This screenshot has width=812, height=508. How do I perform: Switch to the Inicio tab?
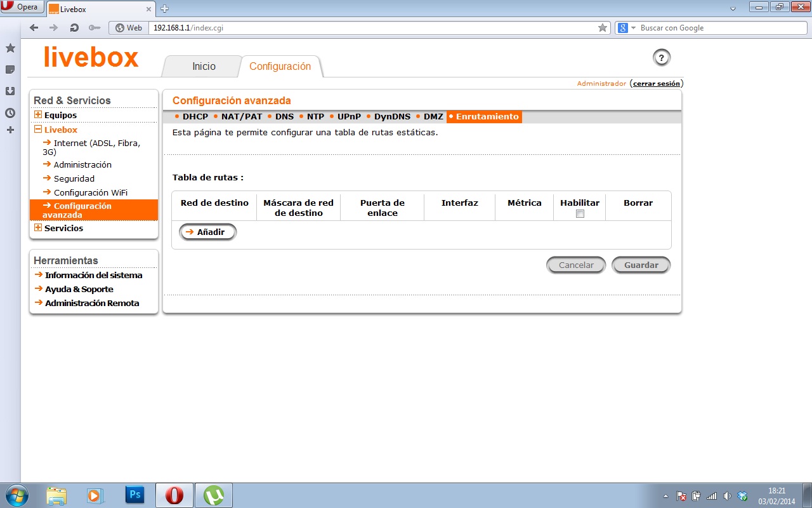(204, 67)
